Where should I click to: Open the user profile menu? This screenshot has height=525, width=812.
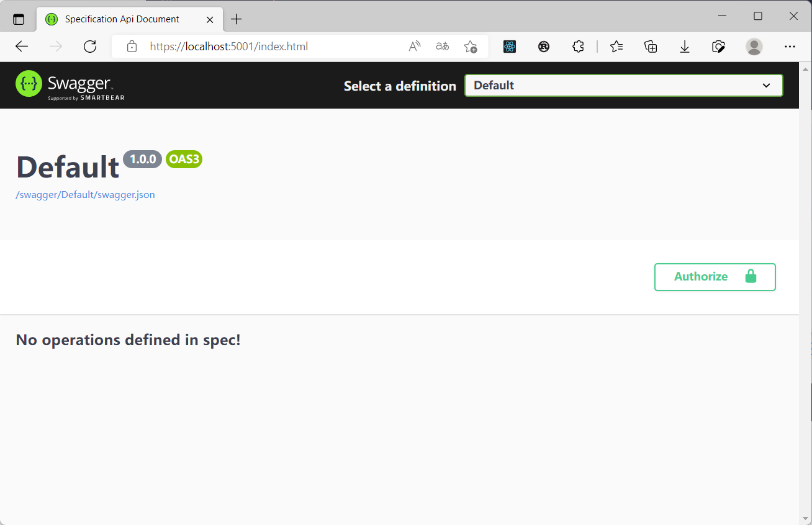click(x=754, y=47)
